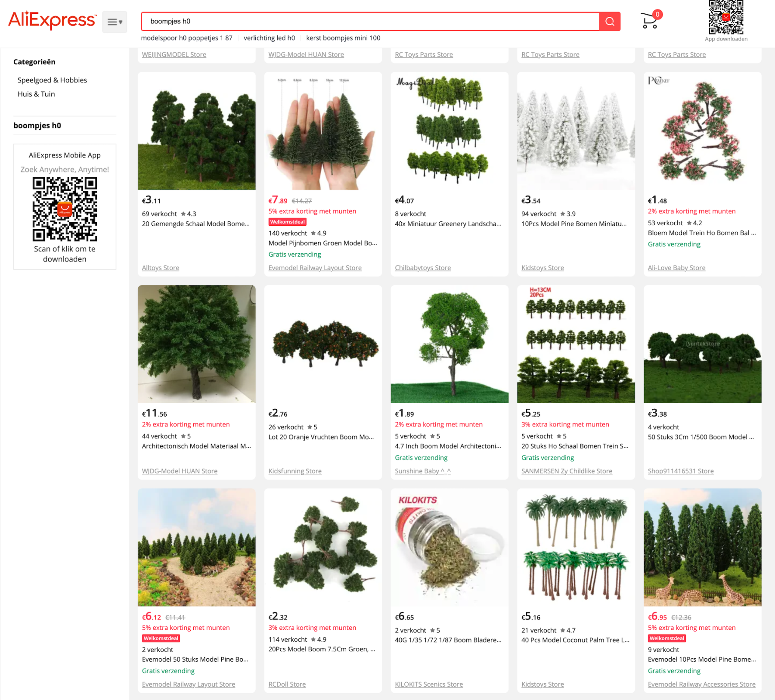The image size is (775, 700).
Task: Click the AliExpress logo
Action: (x=52, y=20)
